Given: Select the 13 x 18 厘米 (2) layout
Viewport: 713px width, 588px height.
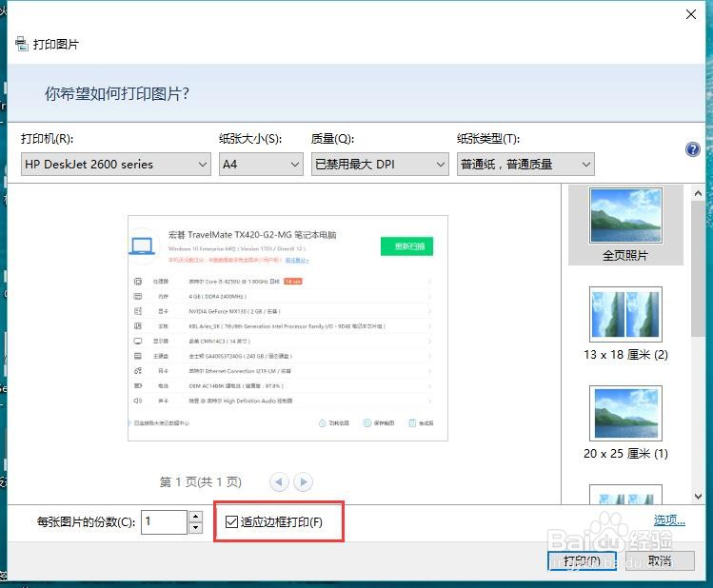Looking at the screenshot, I should (625, 323).
